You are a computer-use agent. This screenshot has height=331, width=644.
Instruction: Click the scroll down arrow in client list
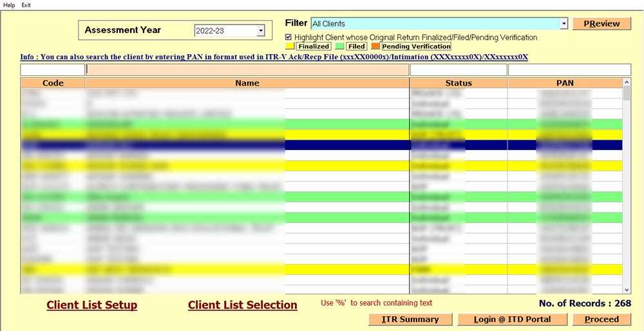point(627,290)
